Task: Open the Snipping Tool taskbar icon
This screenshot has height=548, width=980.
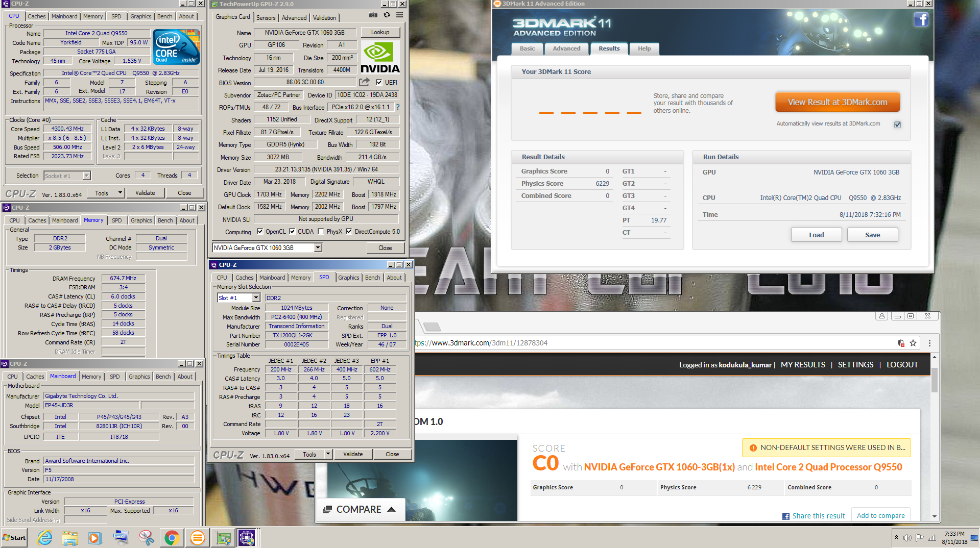Action: (x=146, y=538)
